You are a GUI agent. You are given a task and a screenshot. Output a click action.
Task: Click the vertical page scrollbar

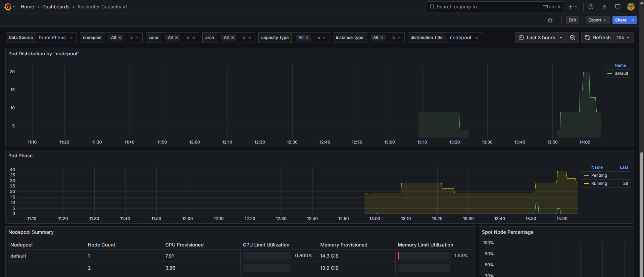click(x=642, y=215)
